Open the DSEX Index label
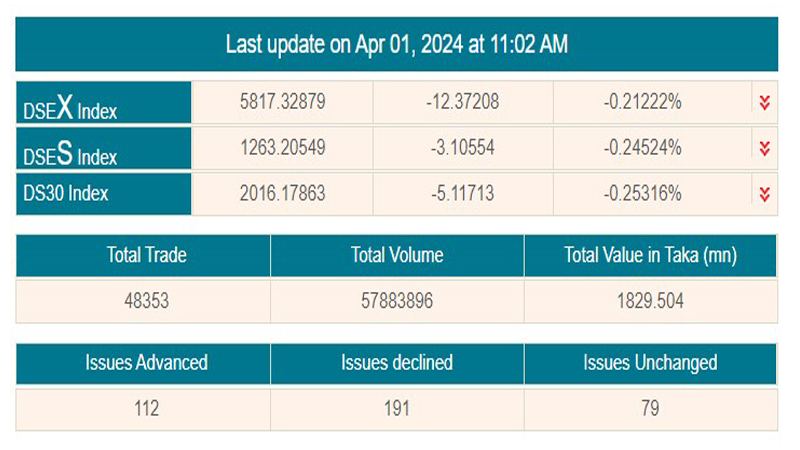The height and width of the screenshot is (450, 800). tap(70, 106)
